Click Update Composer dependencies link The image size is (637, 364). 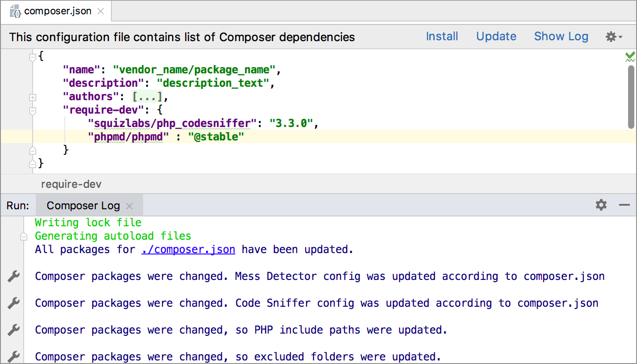496,37
